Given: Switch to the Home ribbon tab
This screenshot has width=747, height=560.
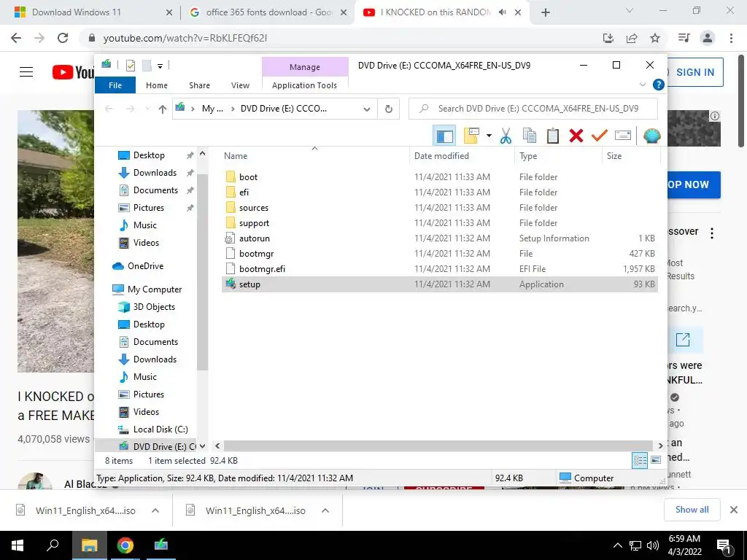Looking at the screenshot, I should click(x=157, y=85).
